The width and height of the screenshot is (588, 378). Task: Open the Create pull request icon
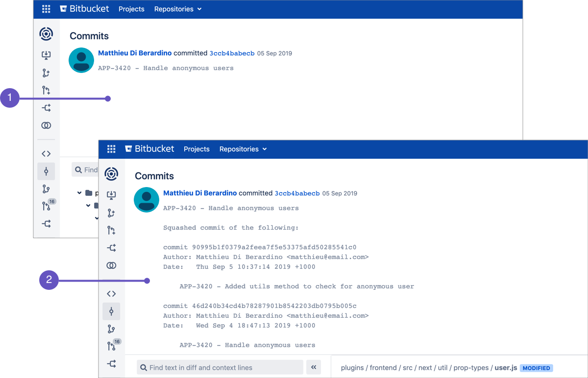pyautogui.click(x=111, y=230)
